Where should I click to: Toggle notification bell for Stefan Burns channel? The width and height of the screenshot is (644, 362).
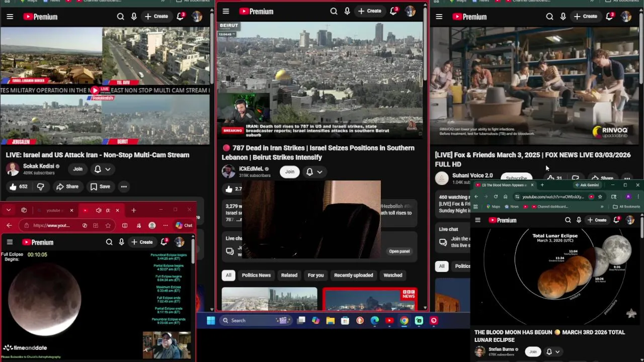coord(549,351)
